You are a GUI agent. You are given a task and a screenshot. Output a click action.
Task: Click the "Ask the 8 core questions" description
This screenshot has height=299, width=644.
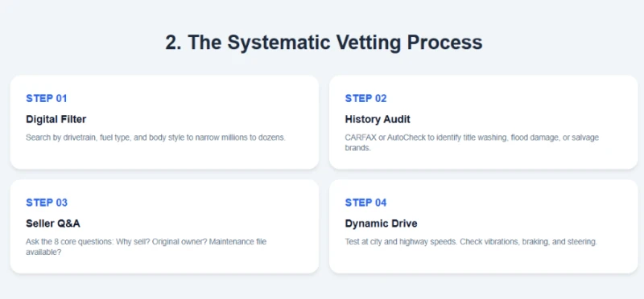[x=146, y=247]
